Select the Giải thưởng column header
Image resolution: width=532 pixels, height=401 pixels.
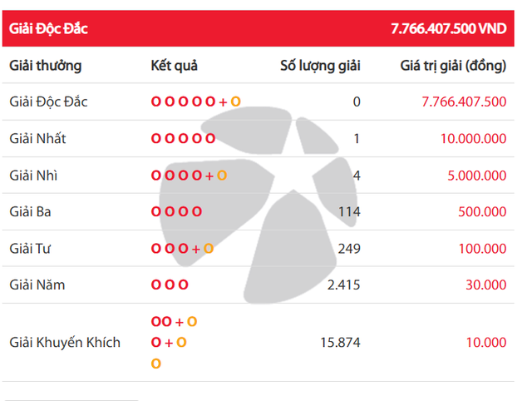(x=45, y=66)
